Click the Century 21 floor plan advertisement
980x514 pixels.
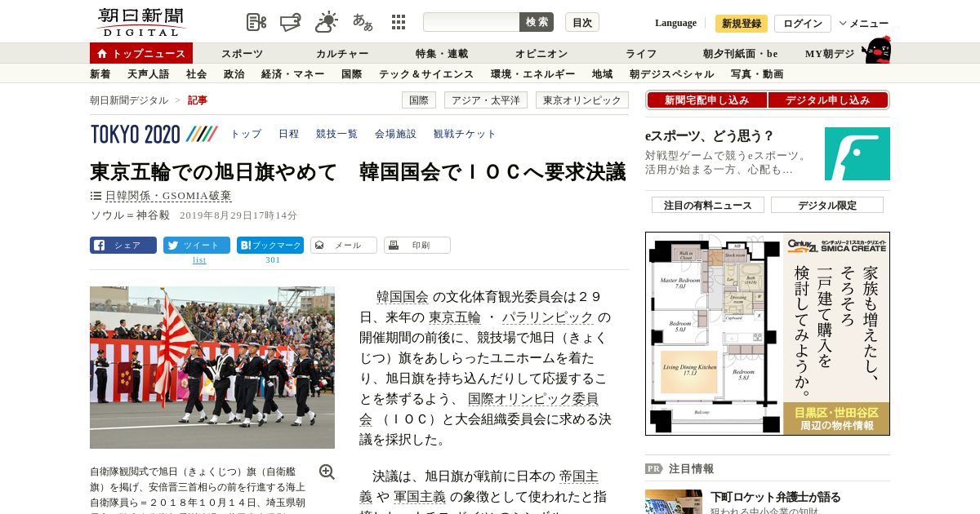pyautogui.click(x=768, y=334)
